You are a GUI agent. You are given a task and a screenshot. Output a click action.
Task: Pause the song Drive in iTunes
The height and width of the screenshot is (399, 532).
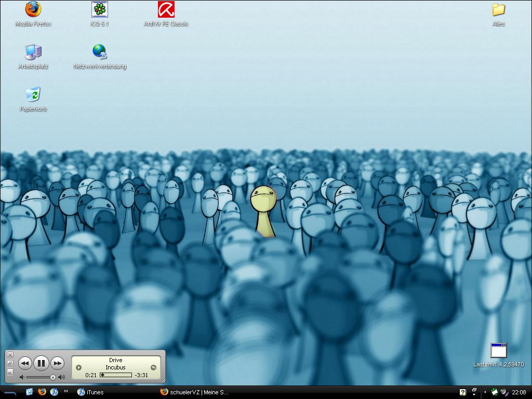pos(41,363)
